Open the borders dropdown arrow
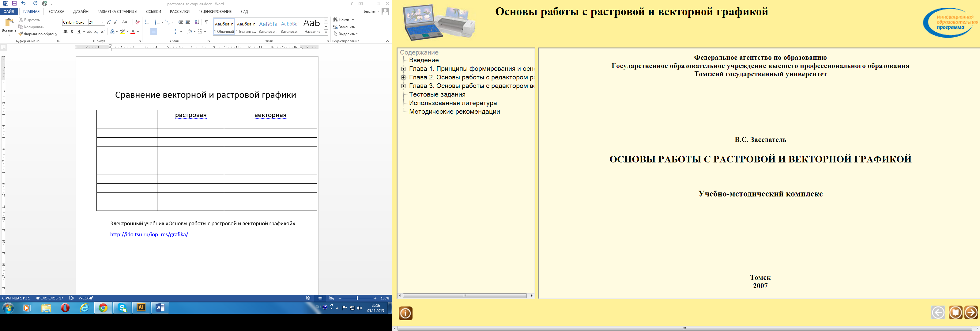This screenshot has width=980, height=331. (205, 32)
